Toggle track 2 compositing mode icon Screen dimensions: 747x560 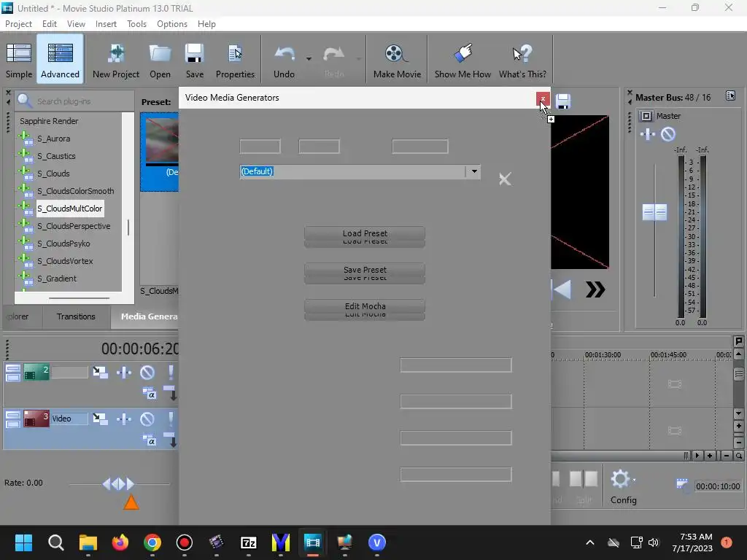click(149, 393)
